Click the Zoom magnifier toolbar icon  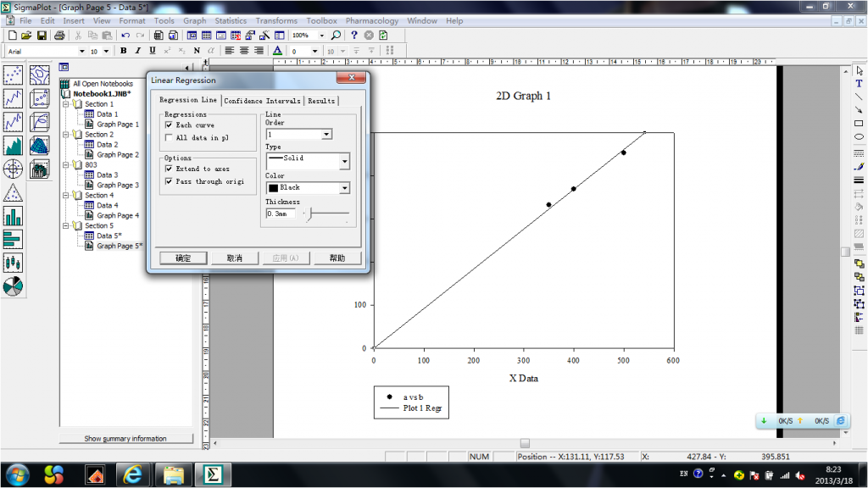pos(336,36)
